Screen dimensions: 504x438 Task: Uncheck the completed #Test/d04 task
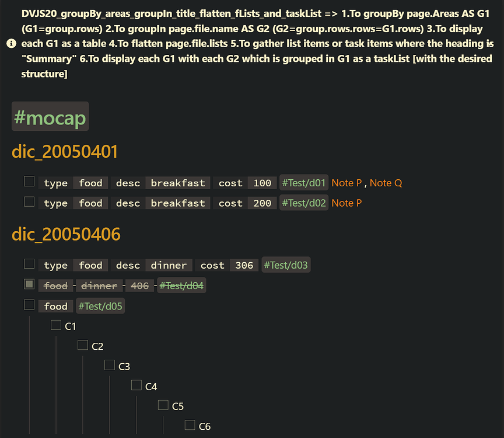point(29,284)
